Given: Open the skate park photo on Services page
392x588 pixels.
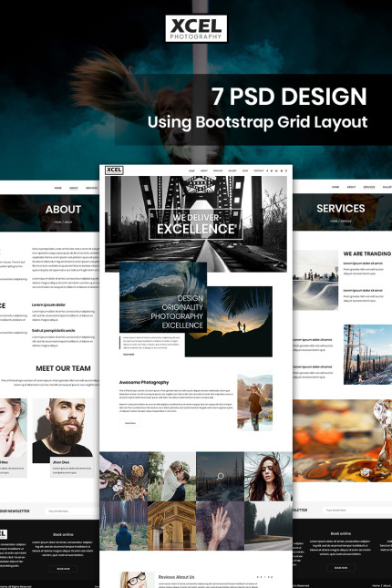Looking at the screenshot, I should (315, 280).
